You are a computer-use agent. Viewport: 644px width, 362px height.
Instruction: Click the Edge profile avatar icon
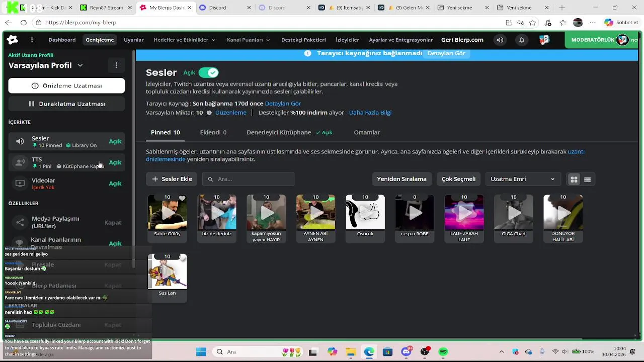coord(578,23)
